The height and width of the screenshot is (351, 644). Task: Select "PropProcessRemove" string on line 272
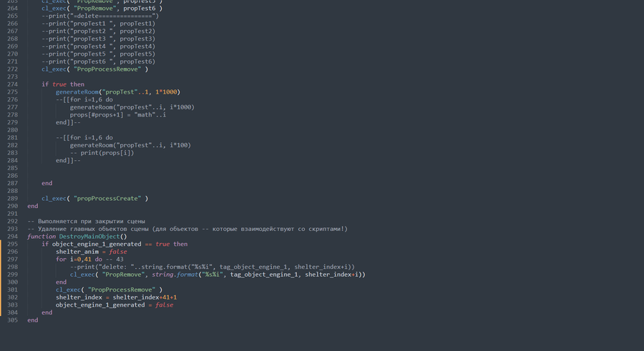[x=107, y=69]
